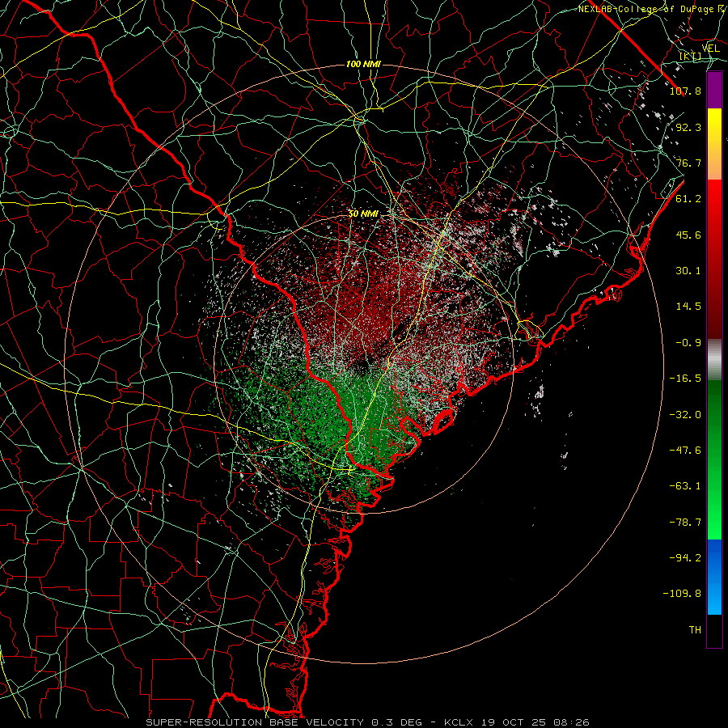This screenshot has width=728, height=728.
Task: Click the blue segment of color bar
Action: coord(714,577)
